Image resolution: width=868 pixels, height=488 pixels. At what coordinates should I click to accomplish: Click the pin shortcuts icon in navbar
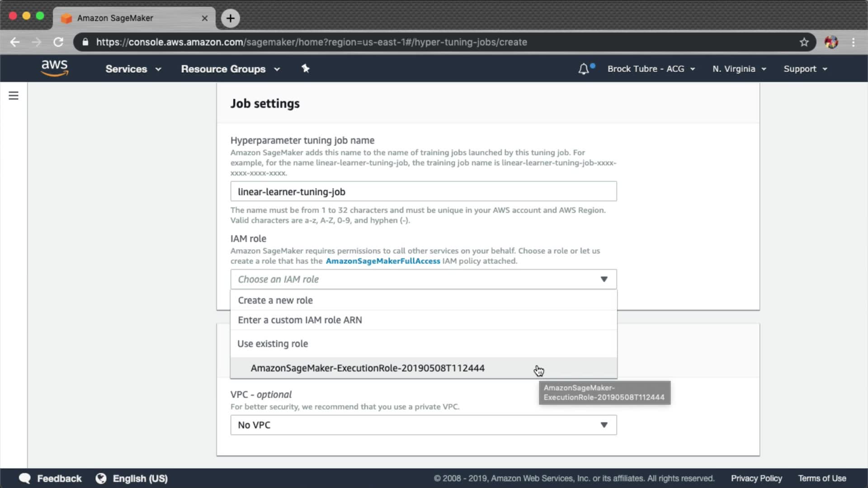(306, 69)
